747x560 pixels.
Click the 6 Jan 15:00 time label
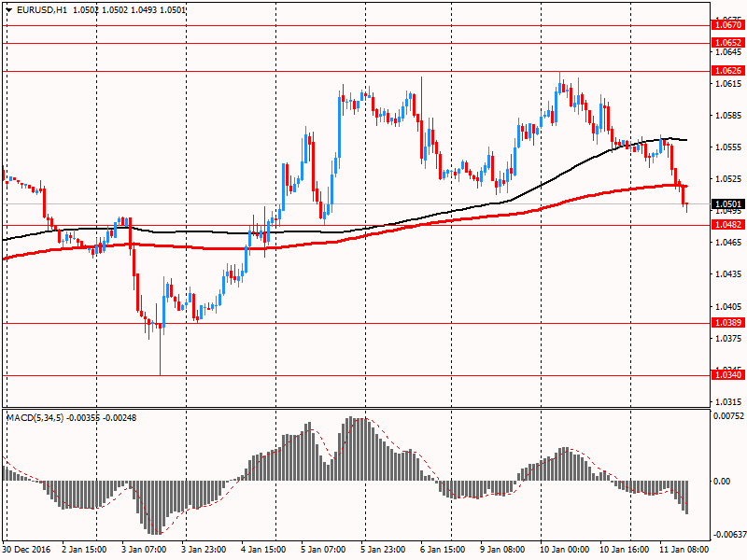443,549
